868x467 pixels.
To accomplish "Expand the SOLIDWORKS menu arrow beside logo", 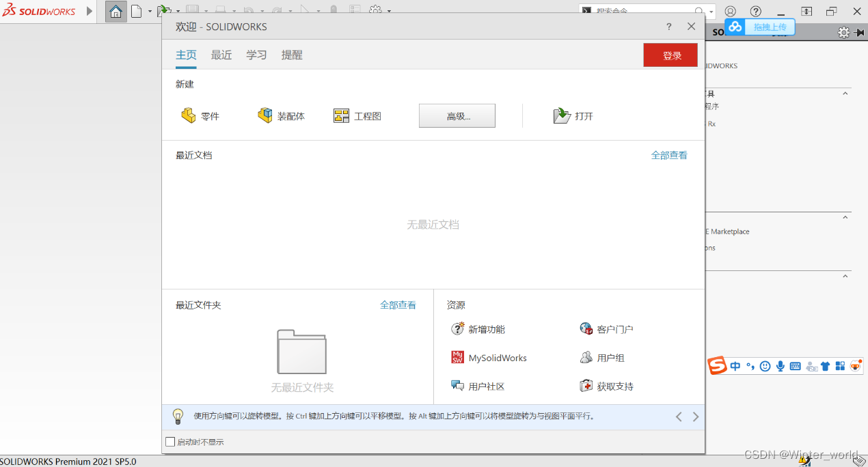I will point(90,11).
